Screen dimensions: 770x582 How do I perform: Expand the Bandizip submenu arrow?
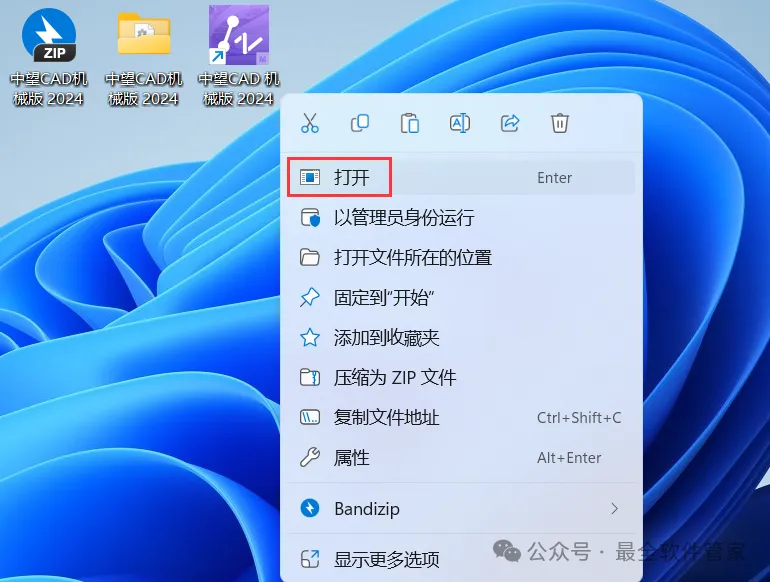(614, 508)
